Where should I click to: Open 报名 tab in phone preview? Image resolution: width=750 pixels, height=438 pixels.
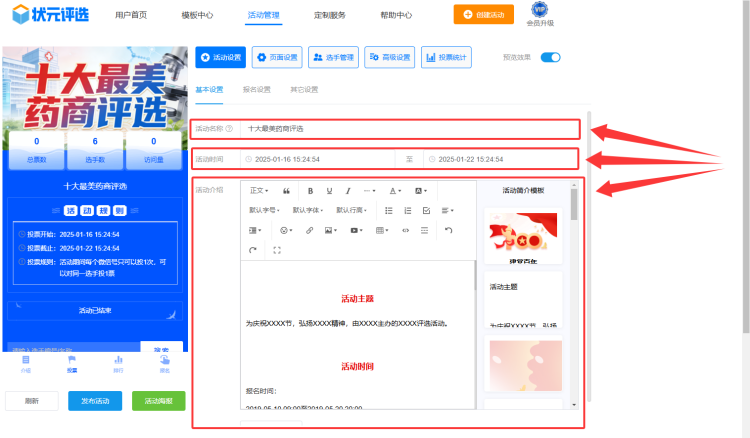(x=165, y=364)
